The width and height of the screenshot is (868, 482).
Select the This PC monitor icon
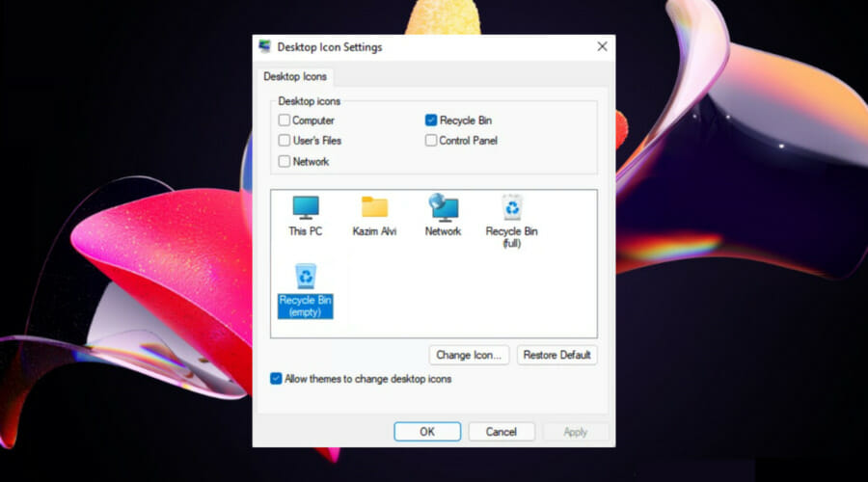point(306,207)
